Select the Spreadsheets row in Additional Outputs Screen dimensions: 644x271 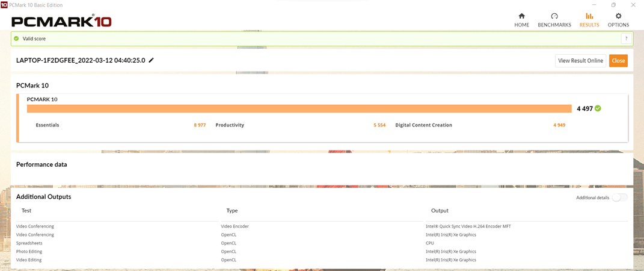point(29,243)
